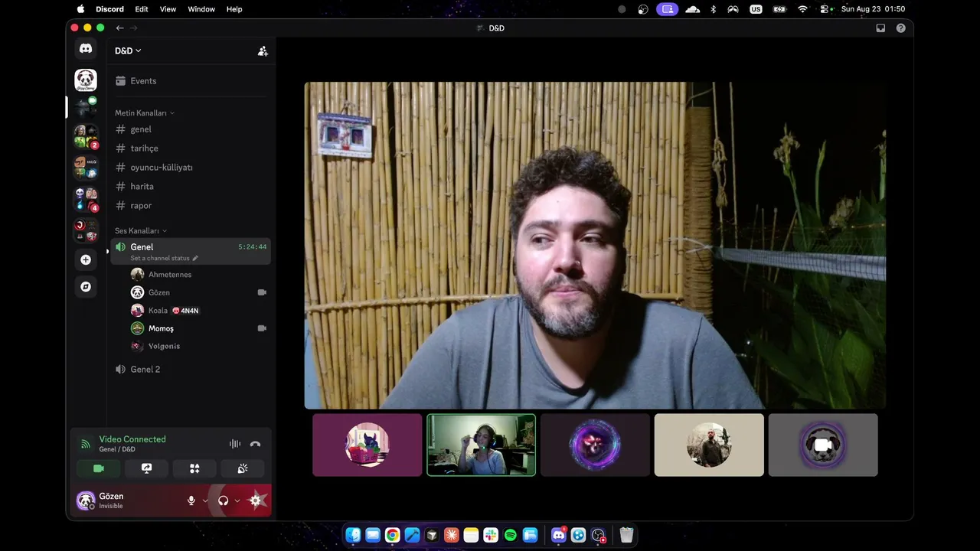Screen dimensions: 980x551
Task: Open Finder from the Dock
Action: point(353,536)
